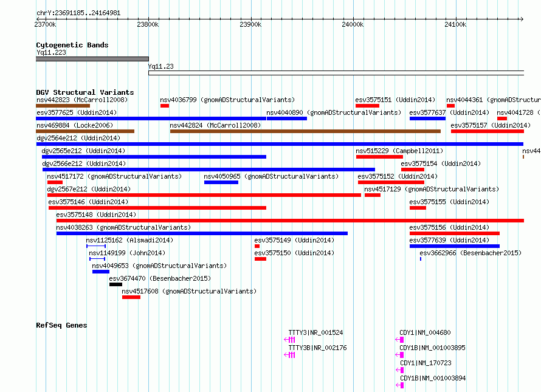Screen dimensions: 541x392
Task: Click the CDY1B|NM_001003895 gene glyph
Action: click(x=399, y=355)
